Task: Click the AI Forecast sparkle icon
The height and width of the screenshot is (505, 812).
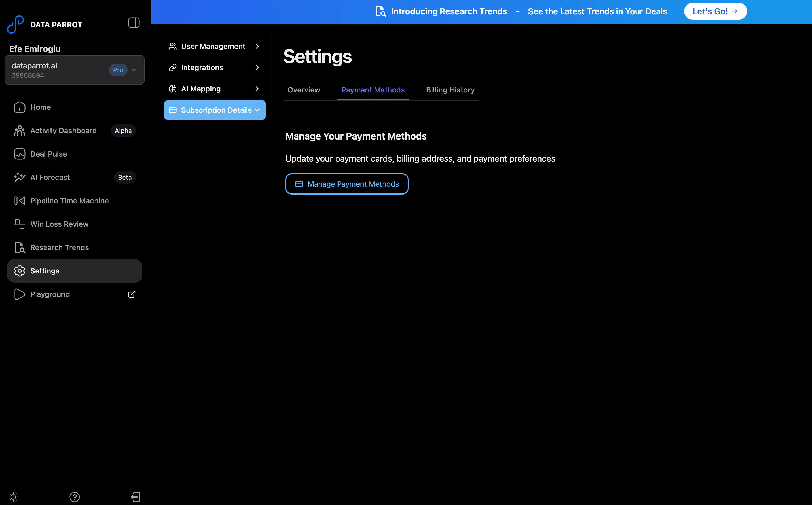Action: pyautogui.click(x=20, y=177)
